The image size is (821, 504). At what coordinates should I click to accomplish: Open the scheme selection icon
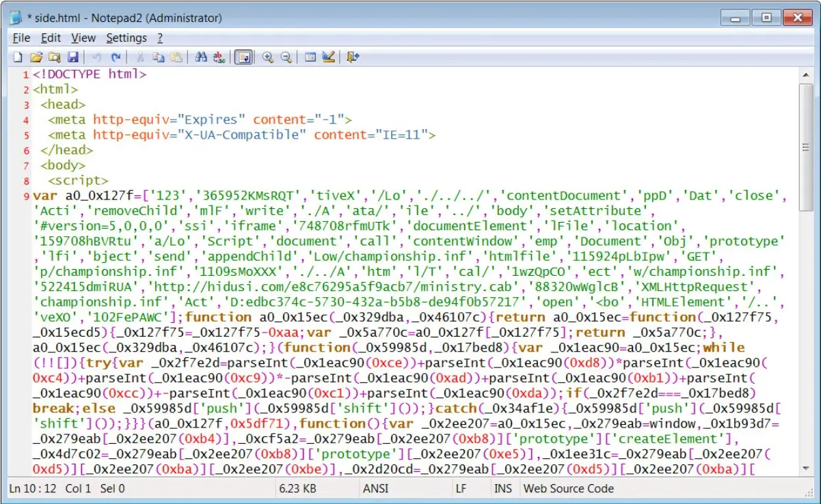click(310, 57)
